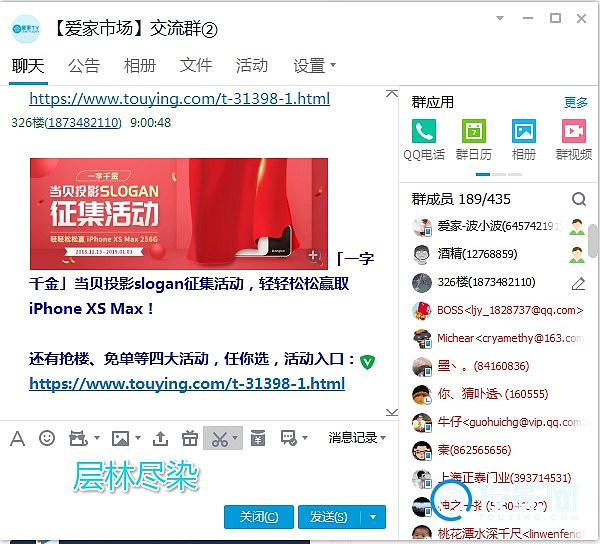Open the 设置 dropdown menu
This screenshot has width=600, height=544.
(x=315, y=65)
